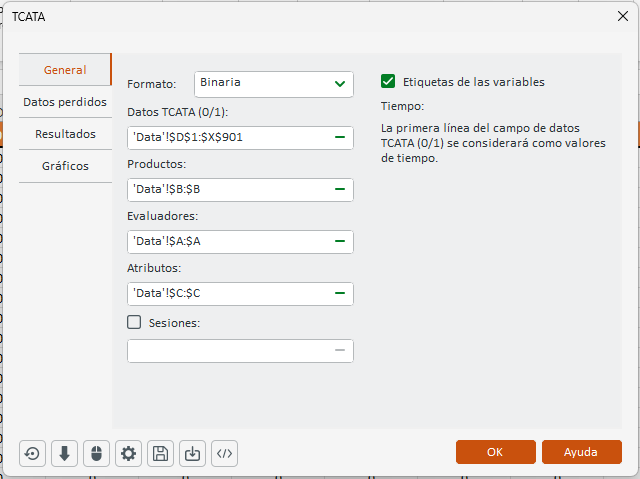The image size is (640, 479).
Task: Click range selector icon for Atributos field
Action: 340,293
